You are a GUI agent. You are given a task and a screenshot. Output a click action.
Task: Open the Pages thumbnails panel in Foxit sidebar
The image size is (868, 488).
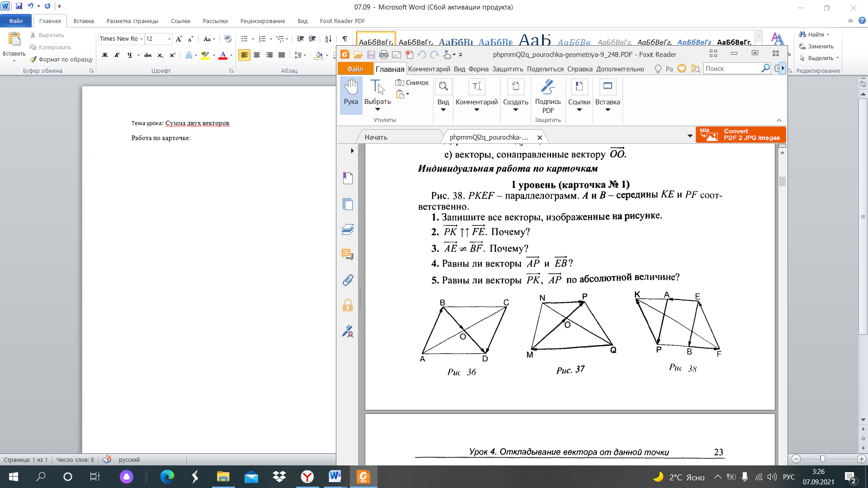point(348,204)
